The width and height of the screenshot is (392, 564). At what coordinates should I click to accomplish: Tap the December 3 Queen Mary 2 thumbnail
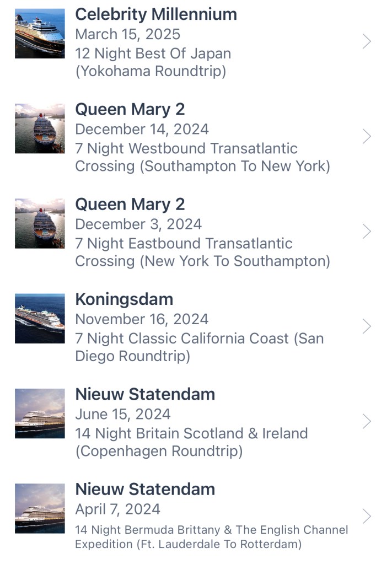(x=40, y=223)
